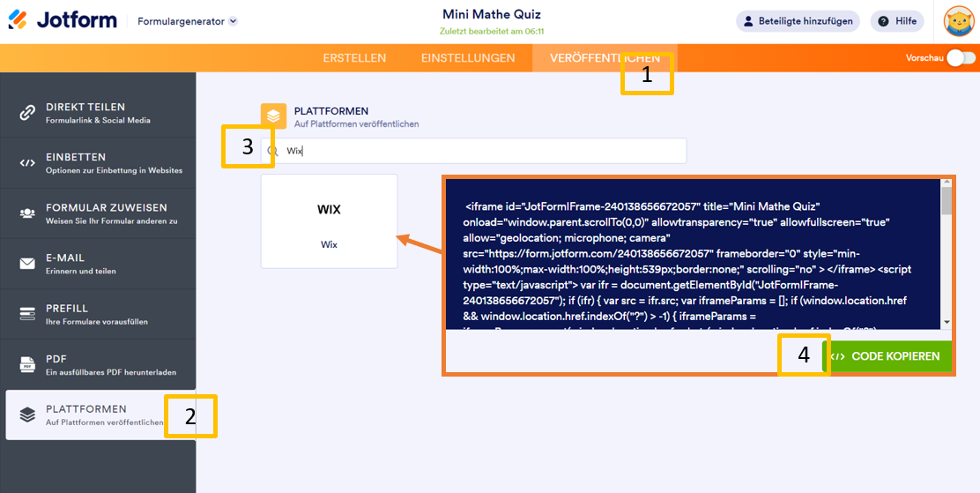Click the orange Plattformen header icon
Screen dimensions: 980x493
click(x=273, y=116)
